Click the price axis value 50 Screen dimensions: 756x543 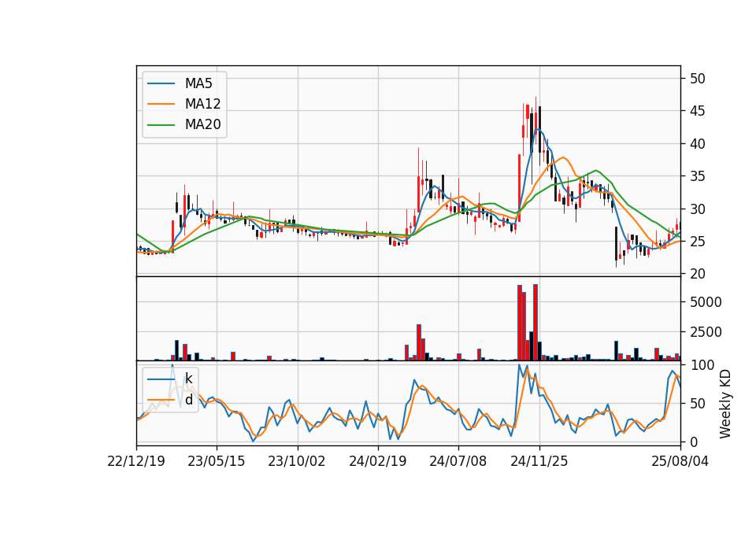coord(697,79)
